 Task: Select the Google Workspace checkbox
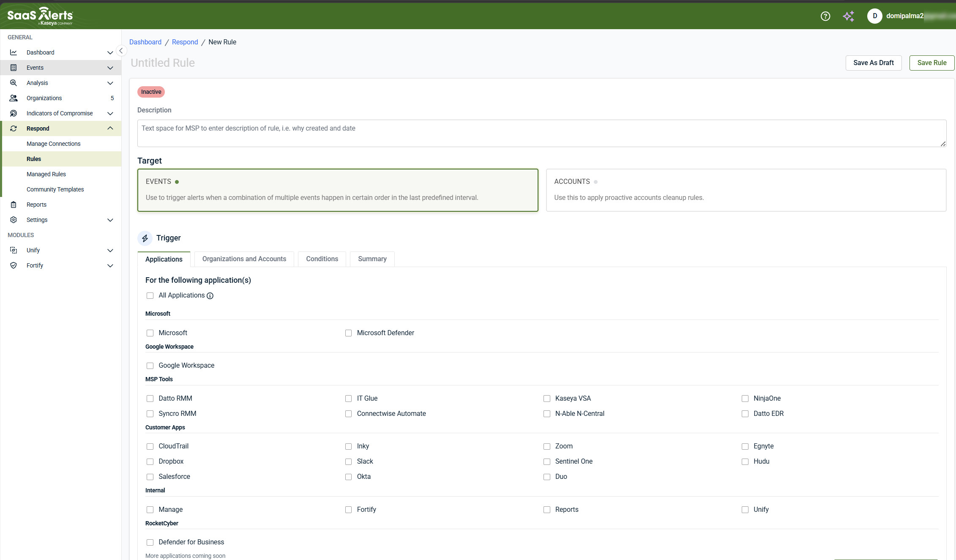[150, 366]
